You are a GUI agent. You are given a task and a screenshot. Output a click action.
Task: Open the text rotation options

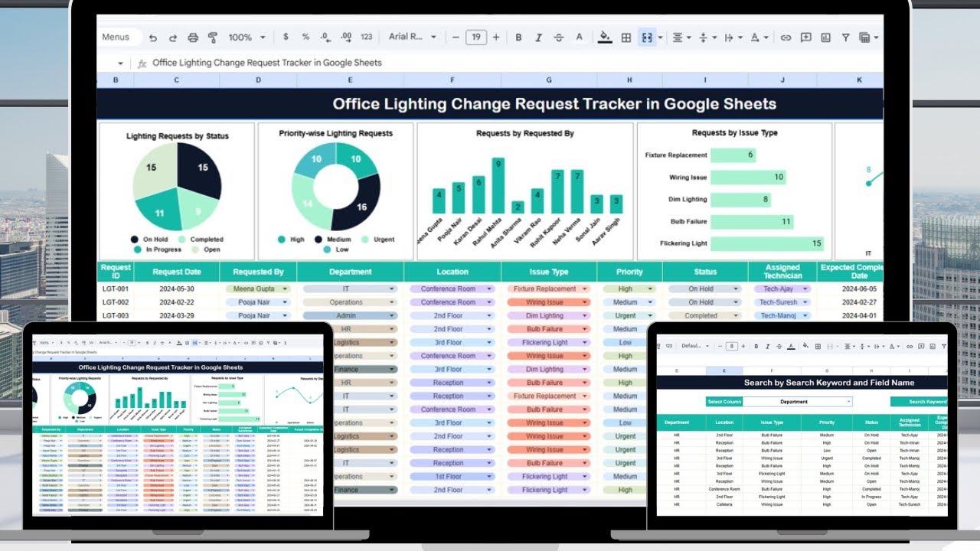758,37
